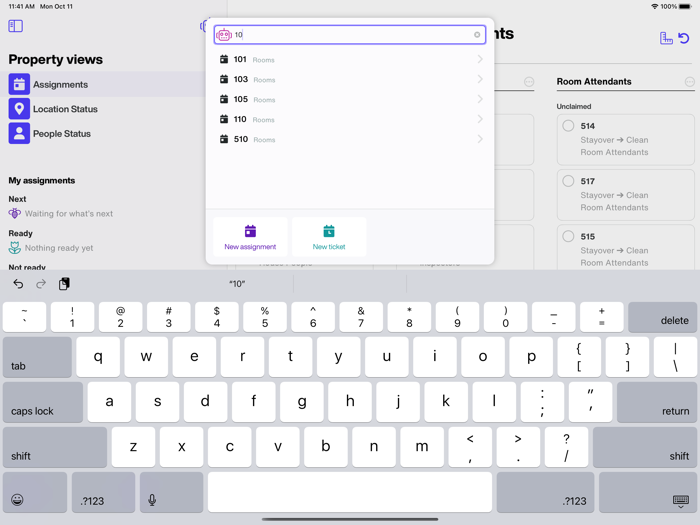Open the Location Status pin icon
The width and height of the screenshot is (700, 525).
tap(19, 109)
